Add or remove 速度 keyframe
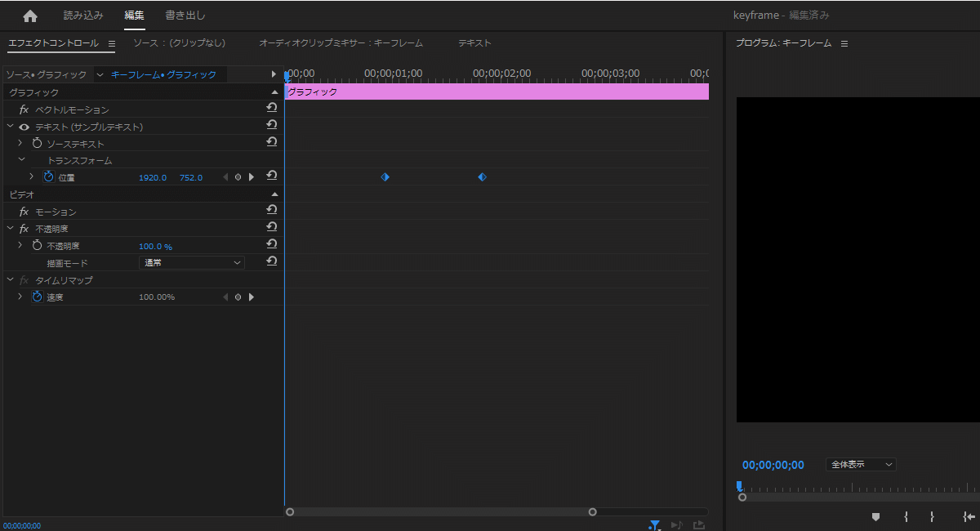The image size is (980, 531). [x=238, y=297]
